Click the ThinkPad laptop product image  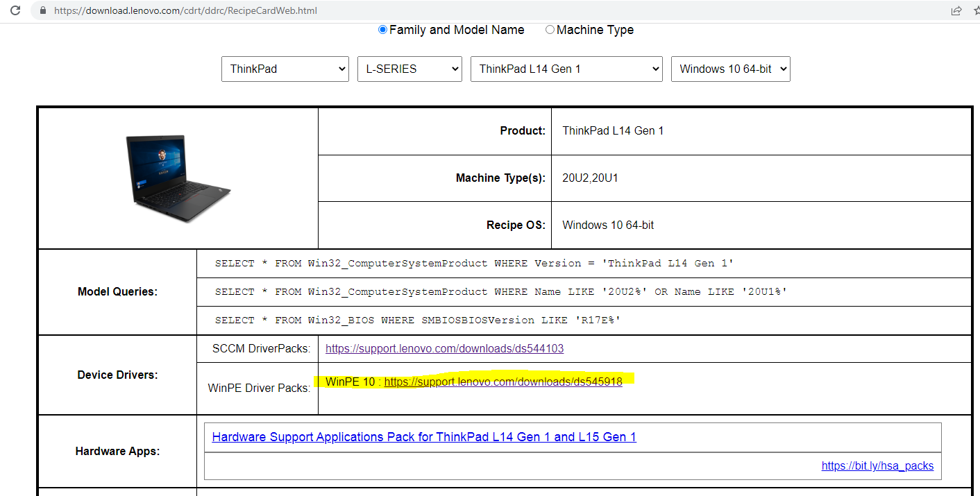point(178,178)
